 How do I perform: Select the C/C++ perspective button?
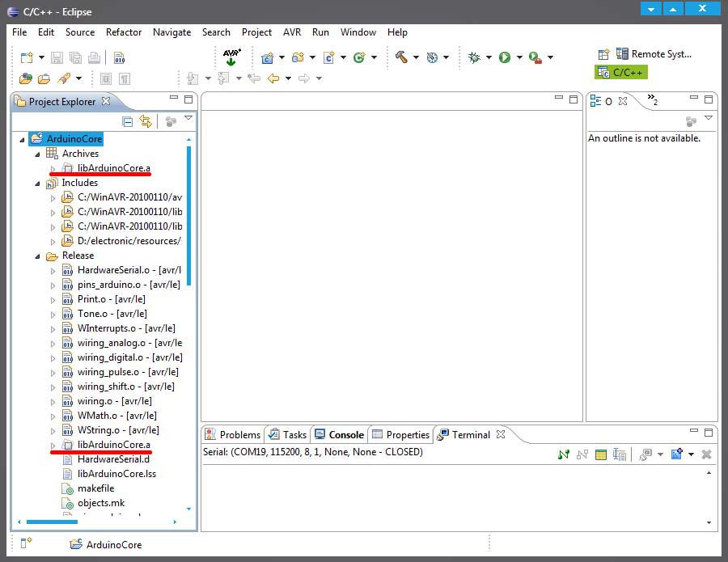621,72
